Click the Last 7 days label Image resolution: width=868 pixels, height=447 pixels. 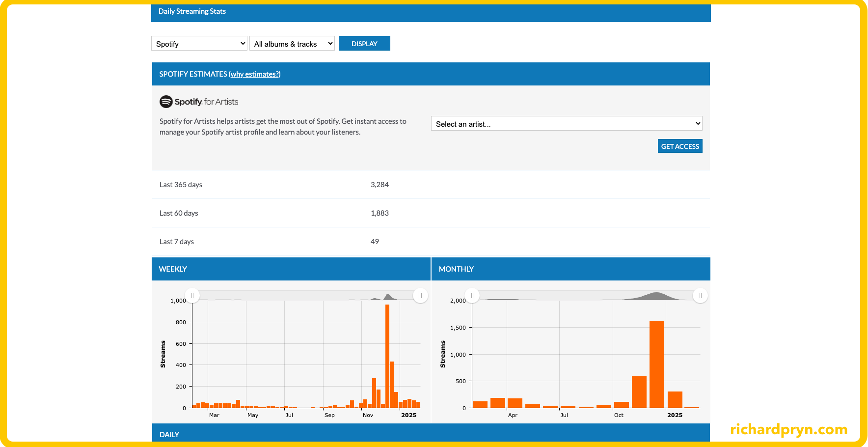pos(177,242)
